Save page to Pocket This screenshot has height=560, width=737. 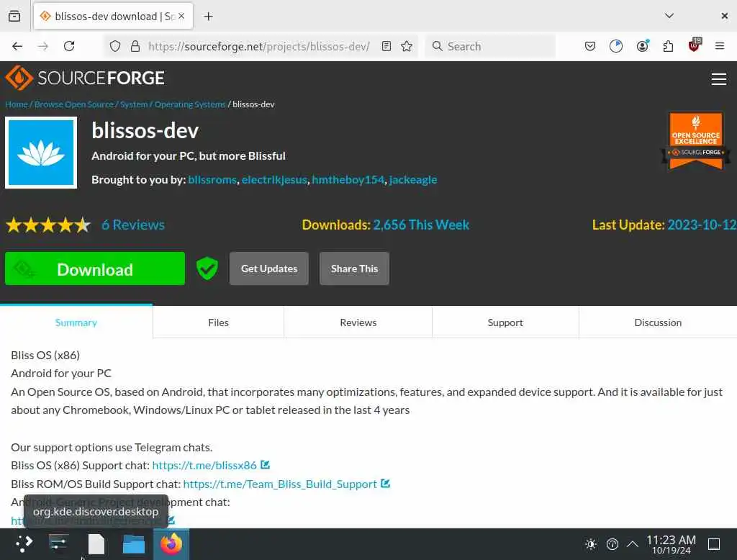[590, 46]
